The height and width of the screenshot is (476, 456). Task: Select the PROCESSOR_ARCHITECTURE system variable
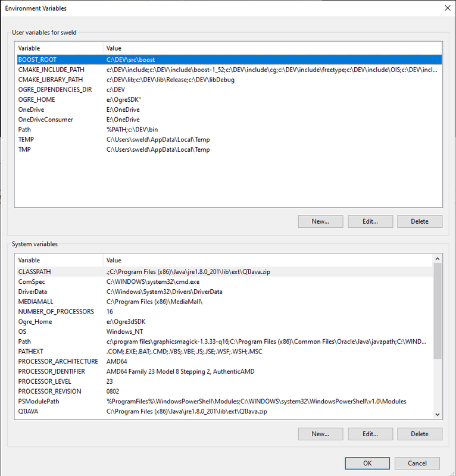225,362
